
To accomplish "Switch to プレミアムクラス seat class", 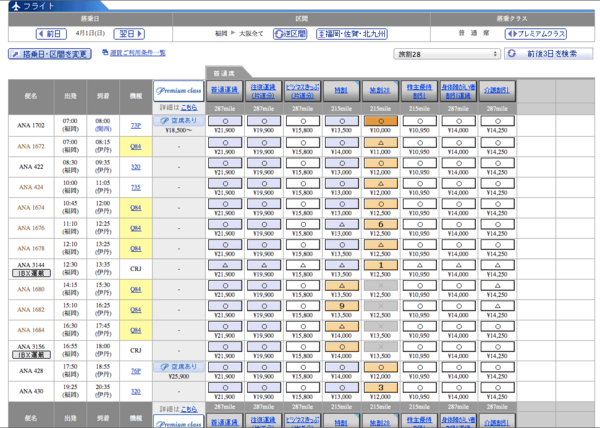I will (x=536, y=34).
